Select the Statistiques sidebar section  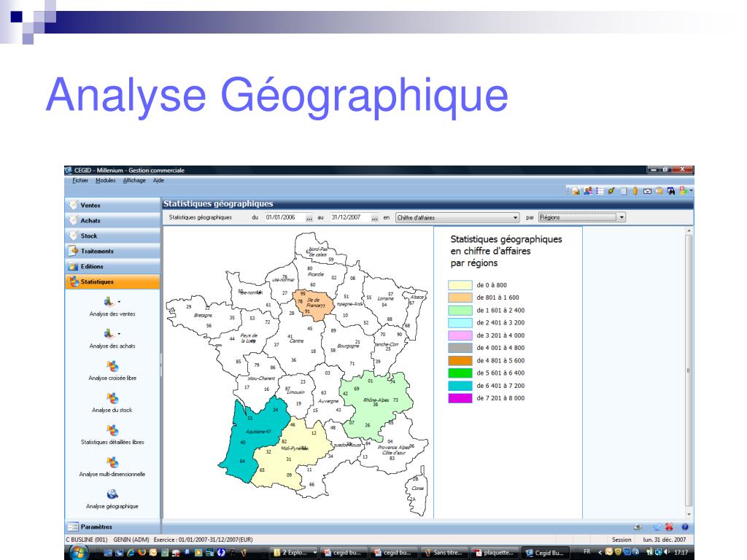112,281
